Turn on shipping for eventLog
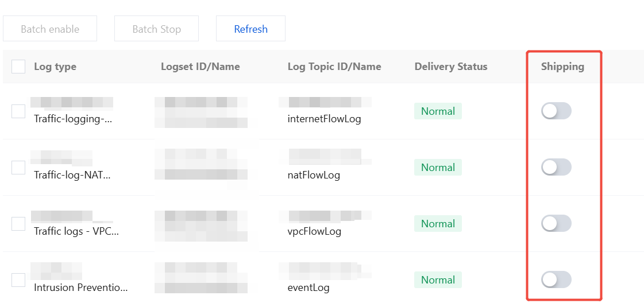Screen dimensions: 644x303 [x=556, y=280]
